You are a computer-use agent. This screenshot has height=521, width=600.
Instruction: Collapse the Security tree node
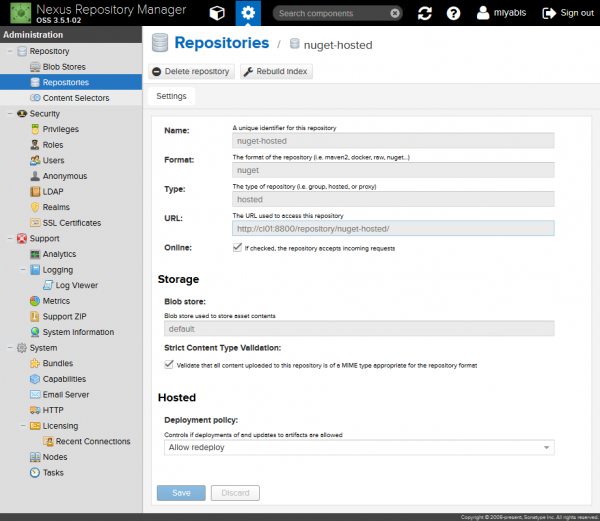[x=10, y=114]
